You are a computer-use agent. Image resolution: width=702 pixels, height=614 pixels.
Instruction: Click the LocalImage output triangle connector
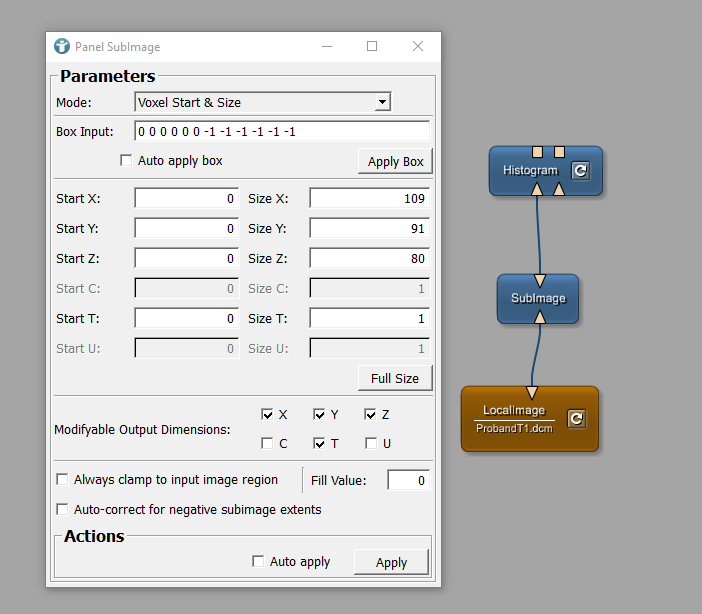click(532, 392)
